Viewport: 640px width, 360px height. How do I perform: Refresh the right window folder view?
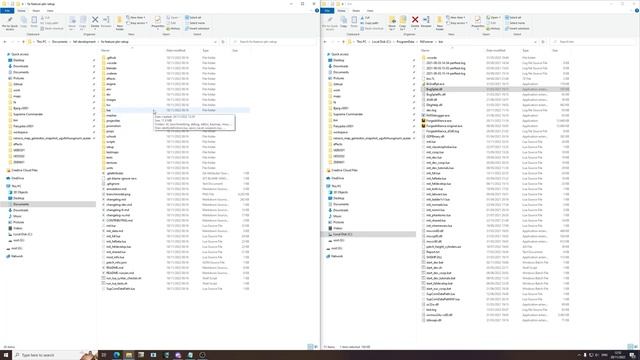[x=543, y=42]
